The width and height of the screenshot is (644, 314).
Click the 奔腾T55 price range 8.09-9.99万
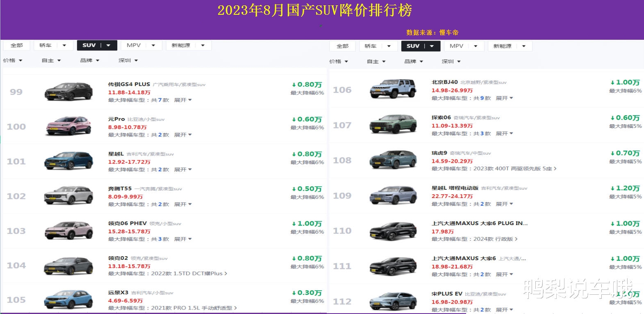click(x=125, y=197)
